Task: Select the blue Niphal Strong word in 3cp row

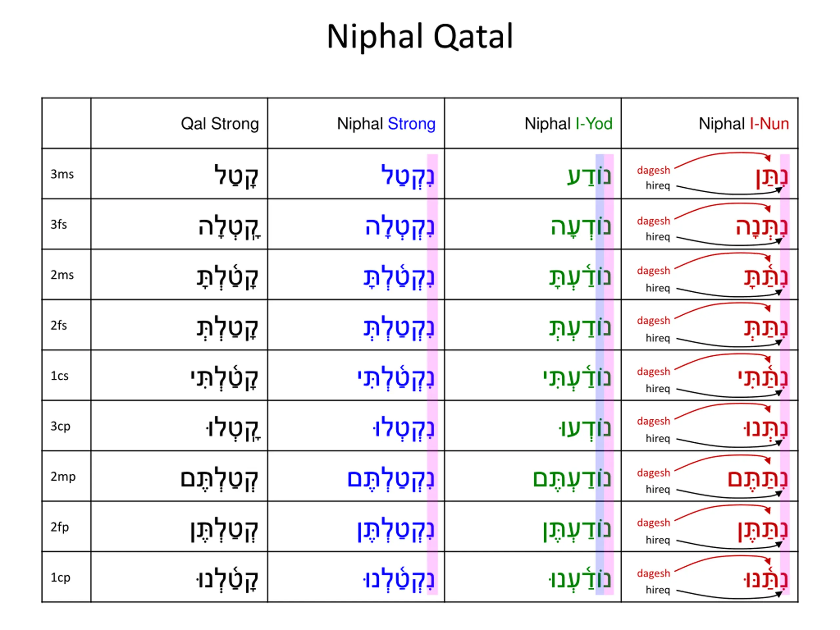Action: pos(403,429)
